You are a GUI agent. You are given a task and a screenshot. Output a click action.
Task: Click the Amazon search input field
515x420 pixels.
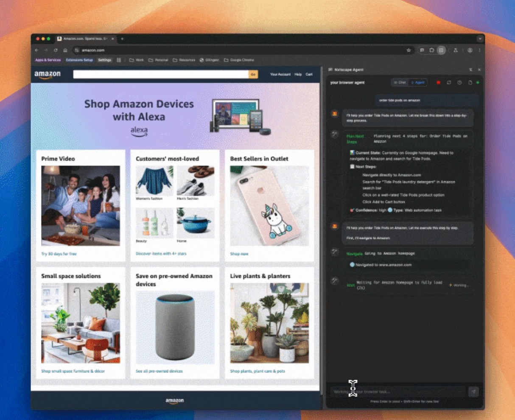point(161,74)
